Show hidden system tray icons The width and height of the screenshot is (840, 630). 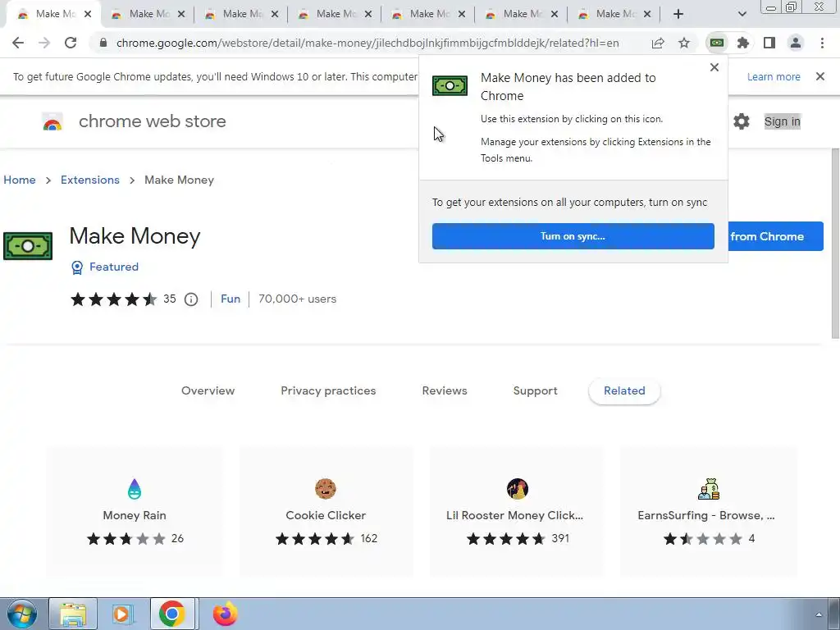point(819,614)
